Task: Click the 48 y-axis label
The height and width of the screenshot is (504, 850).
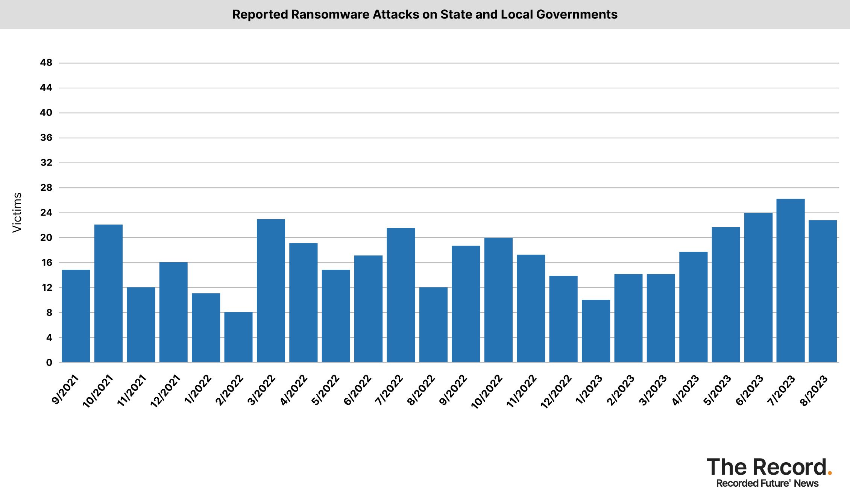Action: 46,63
